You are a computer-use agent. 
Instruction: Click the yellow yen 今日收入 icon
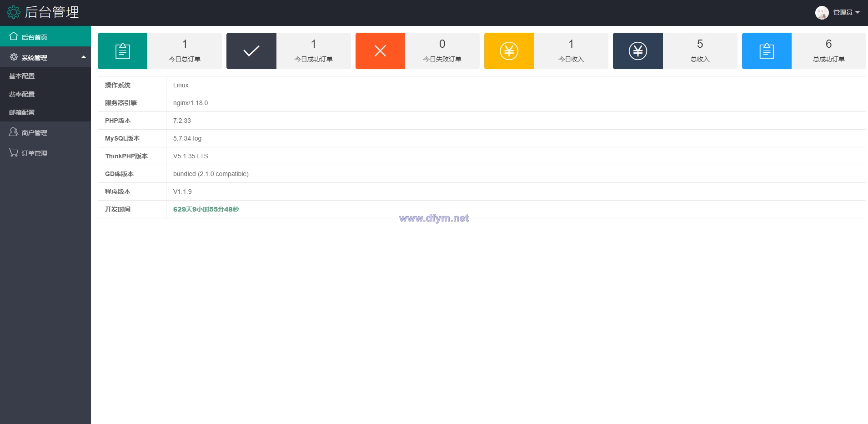click(x=509, y=51)
